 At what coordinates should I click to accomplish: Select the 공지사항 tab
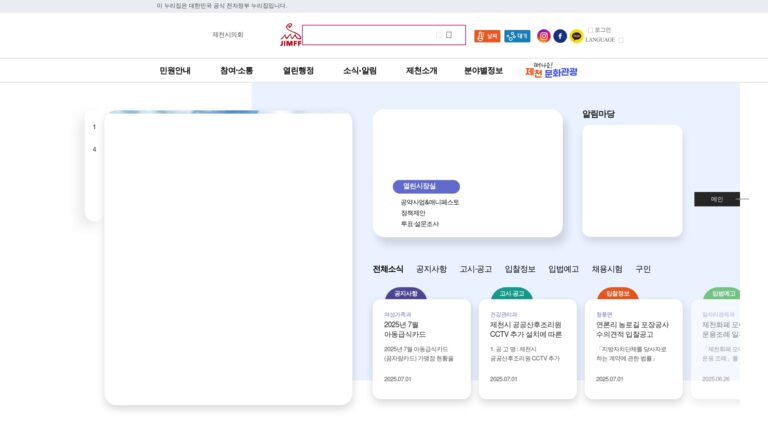coord(432,269)
